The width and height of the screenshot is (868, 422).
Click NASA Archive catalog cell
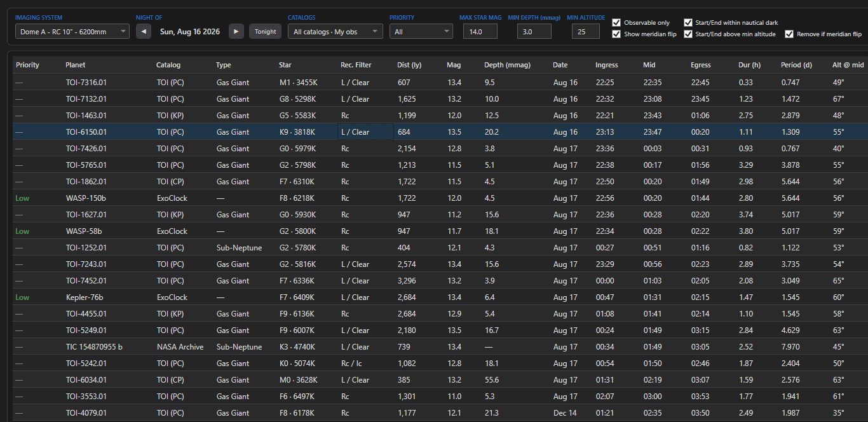tap(180, 347)
